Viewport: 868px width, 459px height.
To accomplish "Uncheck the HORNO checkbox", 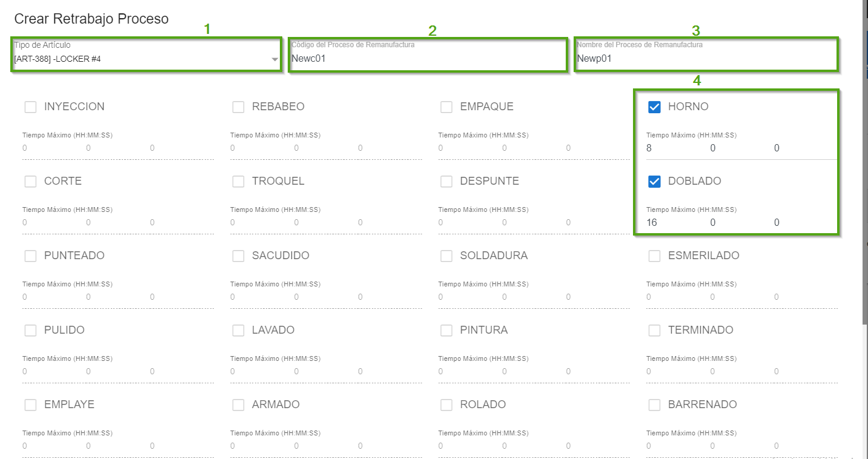I will pyautogui.click(x=654, y=107).
